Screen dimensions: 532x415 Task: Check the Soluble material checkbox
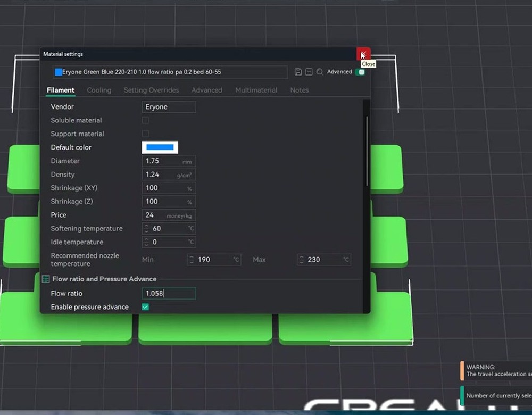[x=145, y=120]
